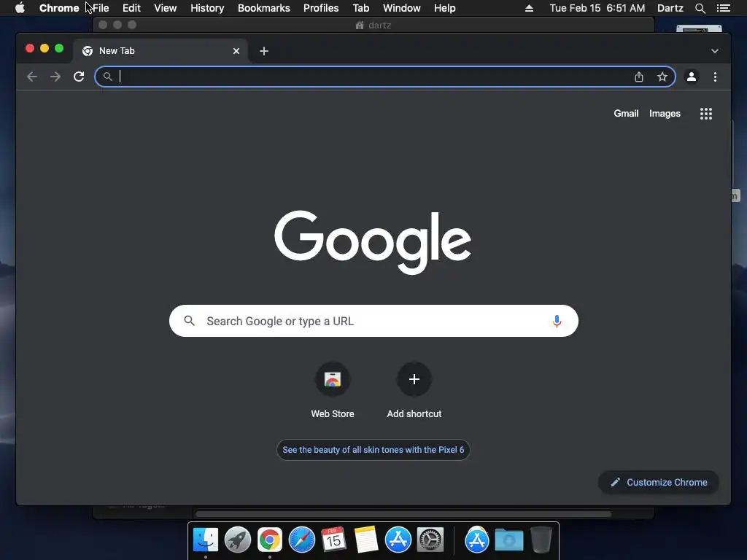Open a new tab with the plus button
747x560 pixels.
pyautogui.click(x=264, y=51)
